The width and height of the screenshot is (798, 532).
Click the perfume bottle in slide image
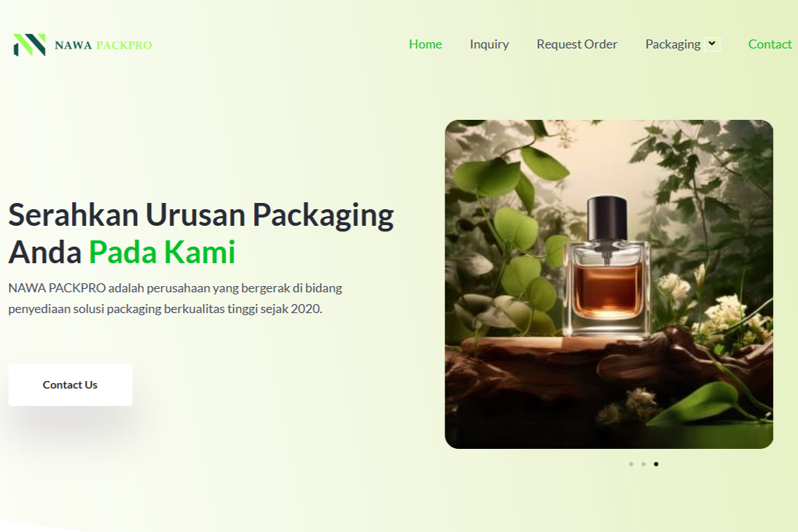(x=607, y=267)
